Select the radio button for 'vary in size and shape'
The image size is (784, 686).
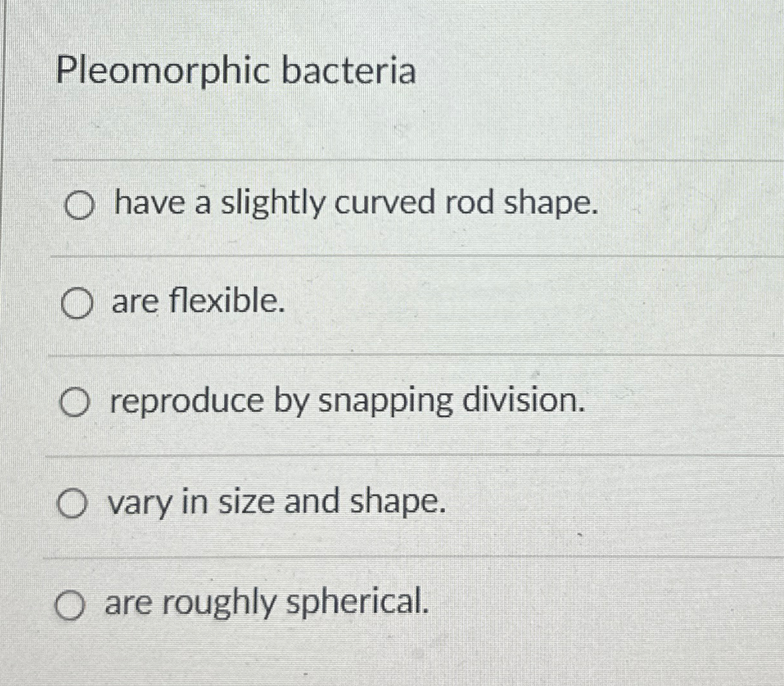pyautogui.click(x=73, y=503)
